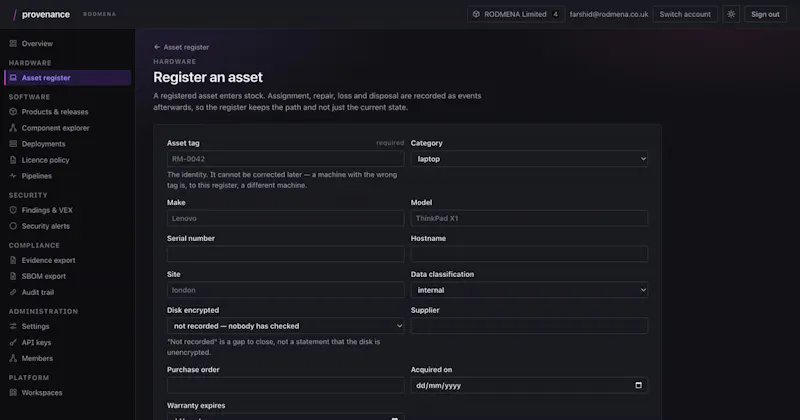Click the Model input field
The image size is (800, 420).
point(529,218)
